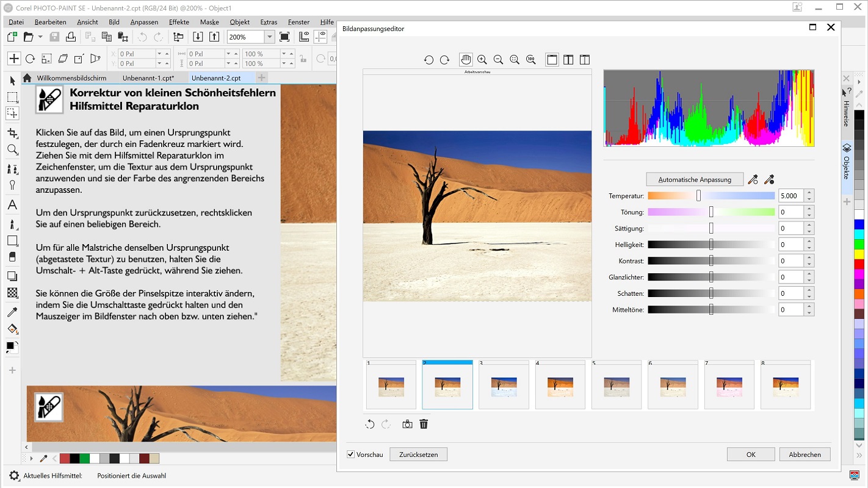Select the Text tool from the toolbox

[13, 204]
